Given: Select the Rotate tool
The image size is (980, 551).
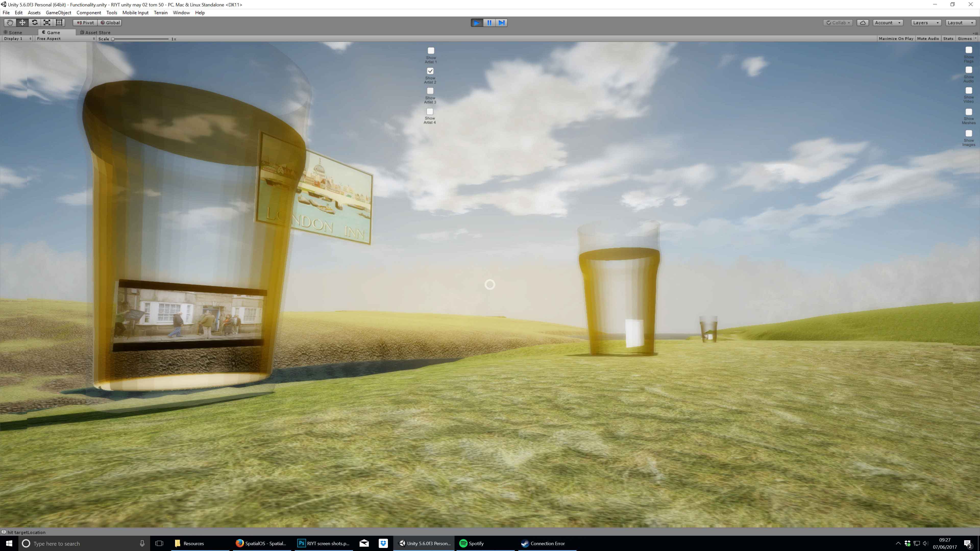Looking at the screenshot, I should click(x=35, y=22).
